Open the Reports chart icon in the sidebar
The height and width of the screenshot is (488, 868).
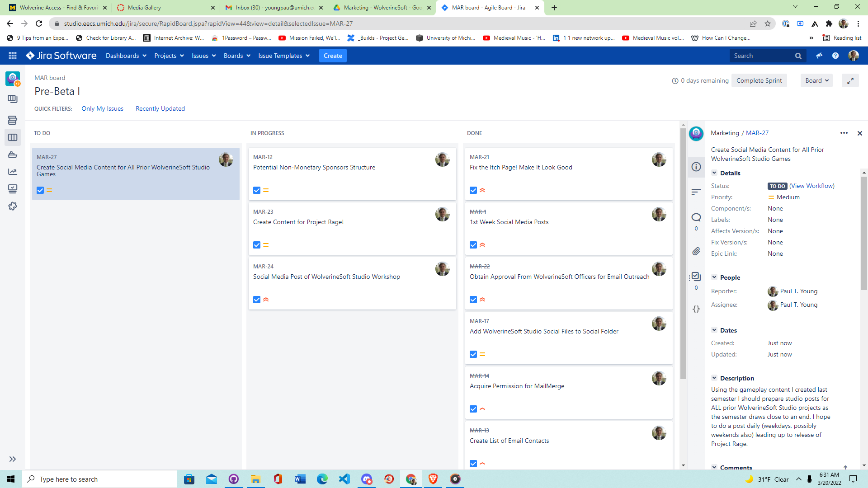pyautogui.click(x=13, y=172)
